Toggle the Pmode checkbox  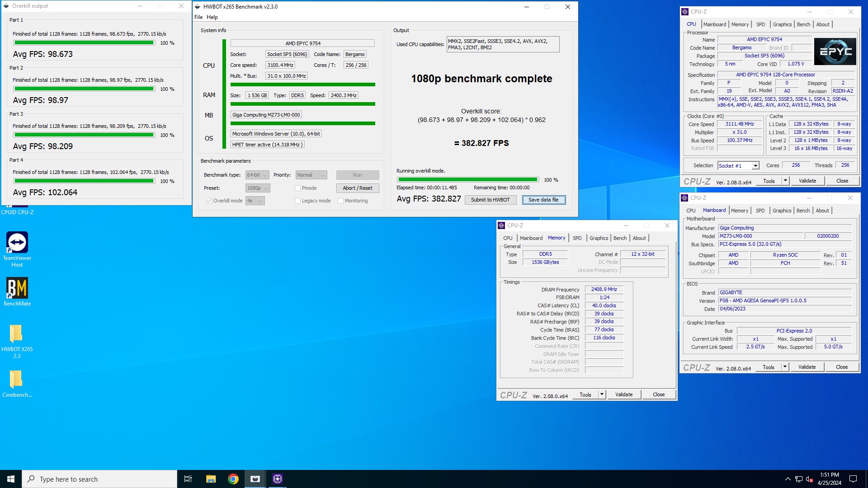[297, 188]
